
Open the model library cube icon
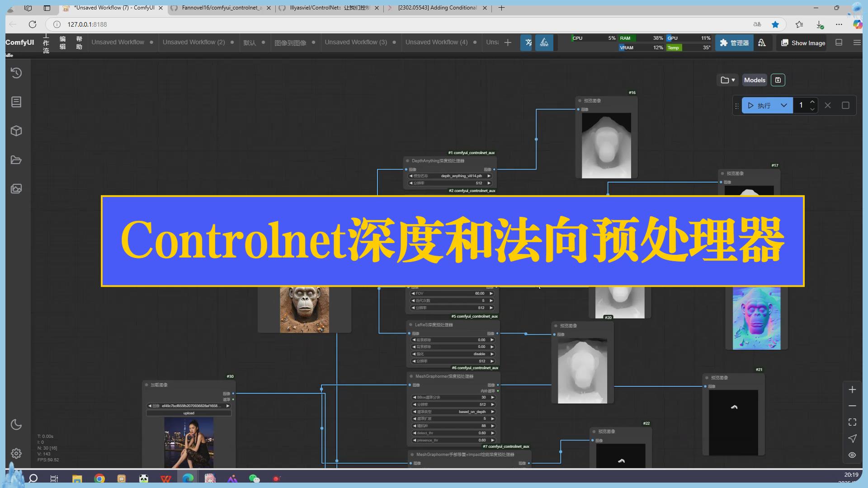(16, 131)
